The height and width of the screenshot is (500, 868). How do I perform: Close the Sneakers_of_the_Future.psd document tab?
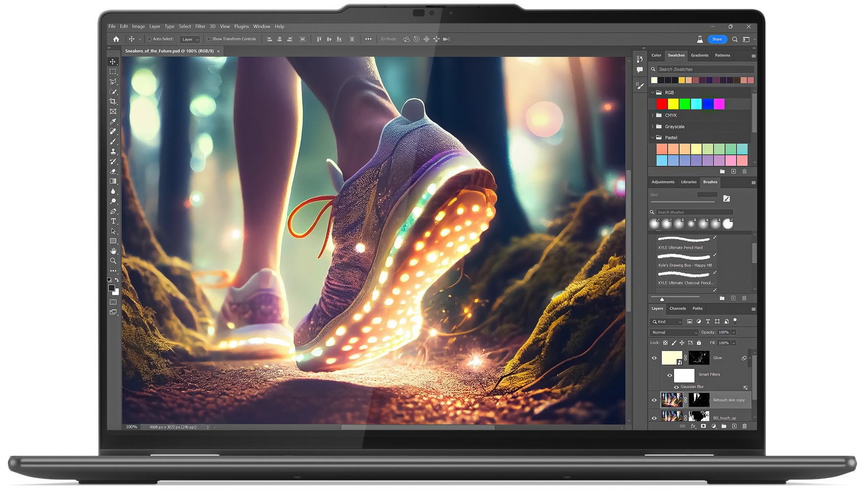click(218, 51)
